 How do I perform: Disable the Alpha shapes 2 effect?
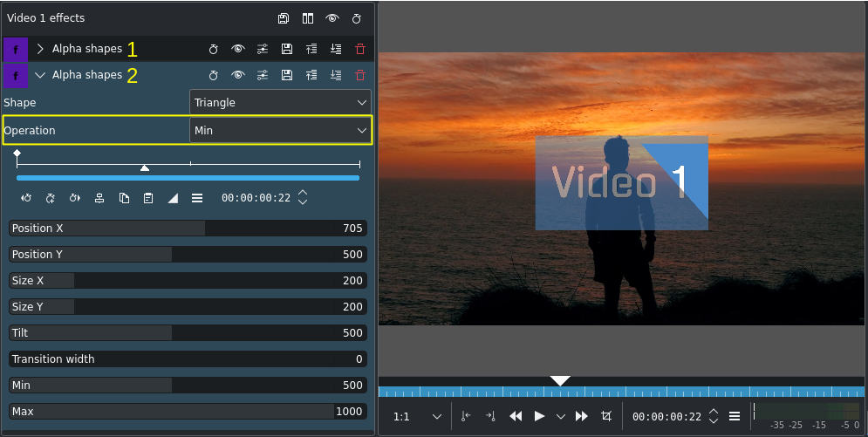(238, 75)
